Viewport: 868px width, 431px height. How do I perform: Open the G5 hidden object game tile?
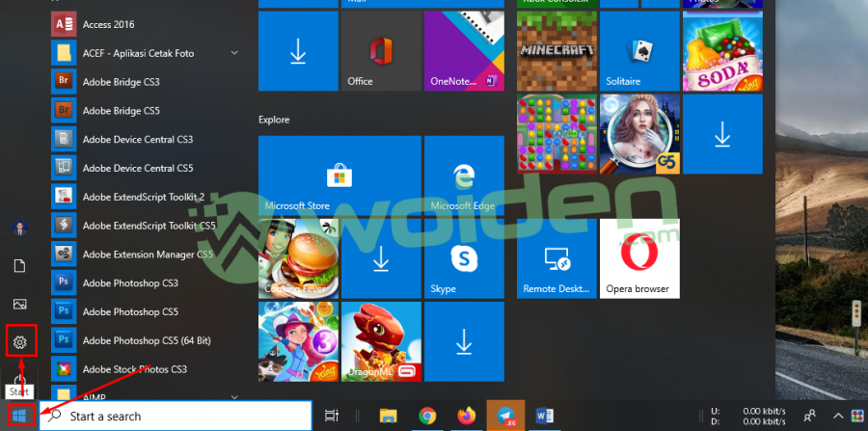[640, 134]
